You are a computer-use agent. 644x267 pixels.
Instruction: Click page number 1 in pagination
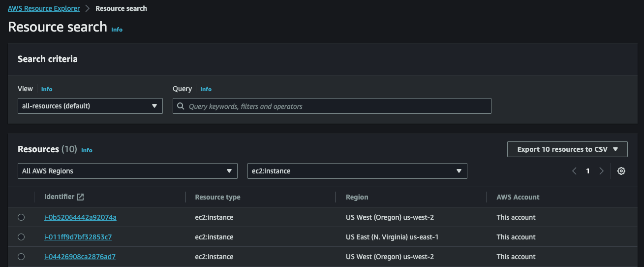588,171
